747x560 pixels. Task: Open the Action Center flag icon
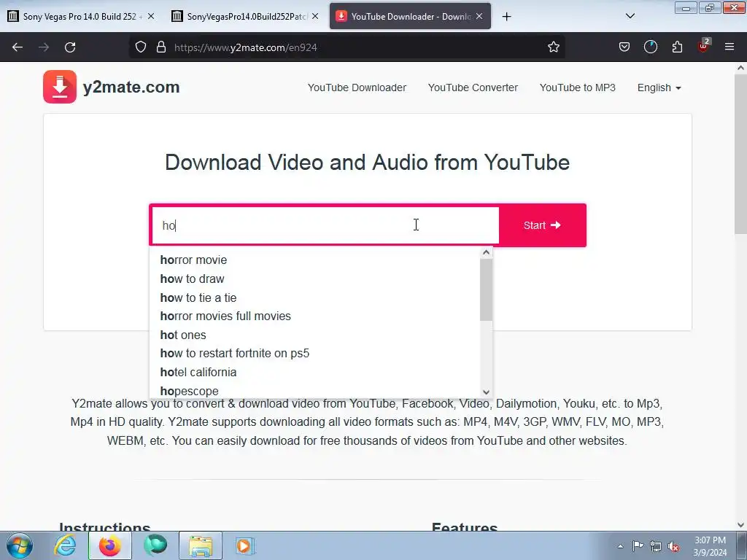[638, 546]
